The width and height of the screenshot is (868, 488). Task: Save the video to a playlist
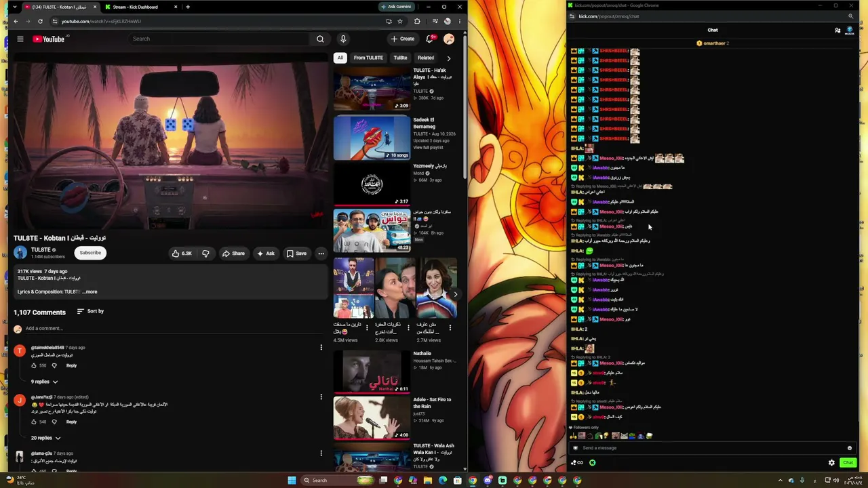(296, 253)
